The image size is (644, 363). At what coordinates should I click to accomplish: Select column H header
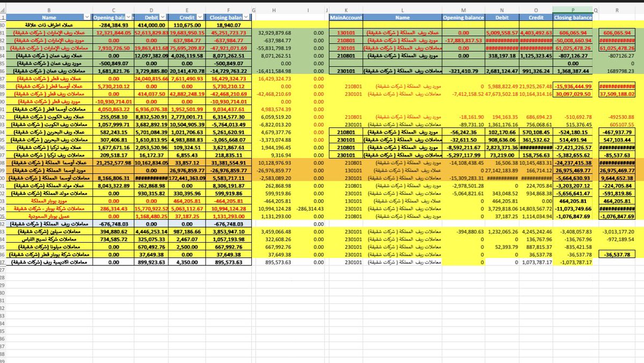point(274,10)
